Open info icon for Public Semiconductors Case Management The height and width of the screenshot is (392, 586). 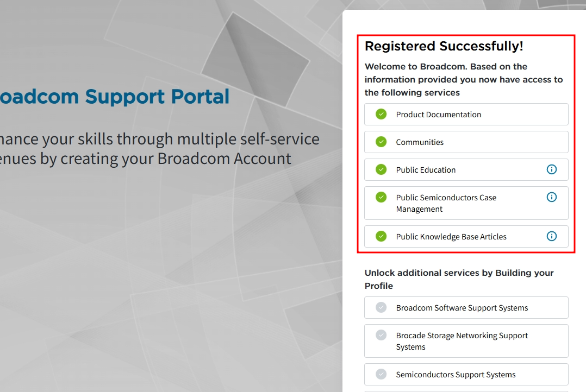552,197
